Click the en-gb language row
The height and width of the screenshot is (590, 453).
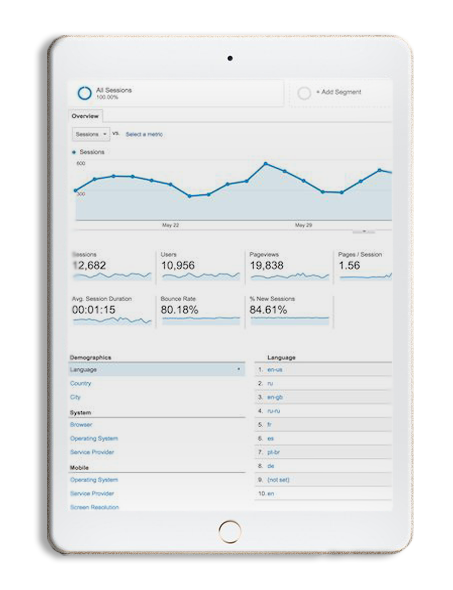click(323, 397)
